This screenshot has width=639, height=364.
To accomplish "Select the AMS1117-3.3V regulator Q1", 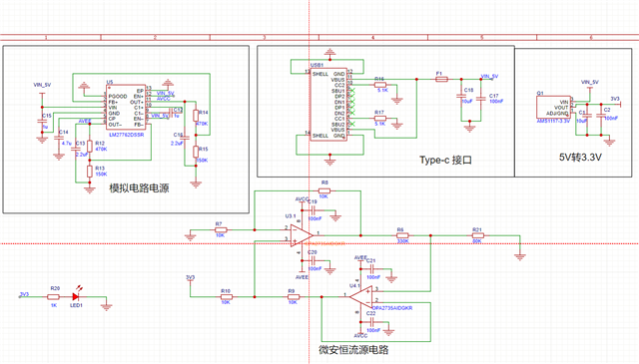I will pyautogui.click(x=553, y=107).
